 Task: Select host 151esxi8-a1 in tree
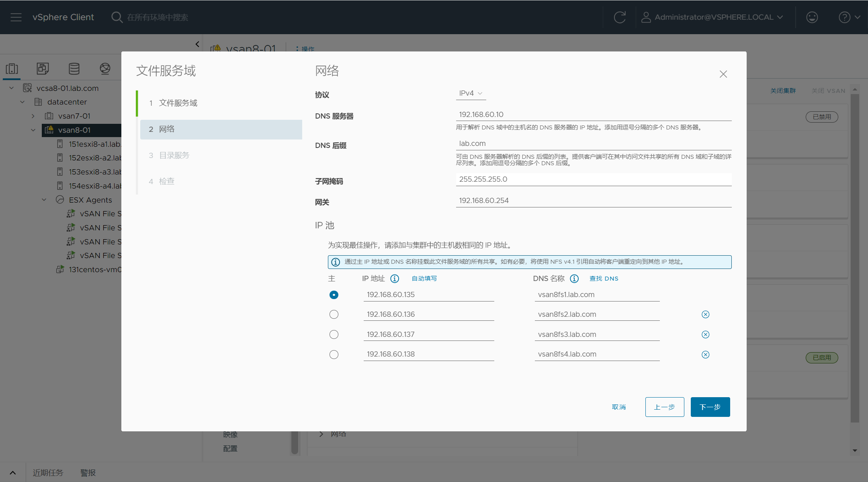pos(94,144)
